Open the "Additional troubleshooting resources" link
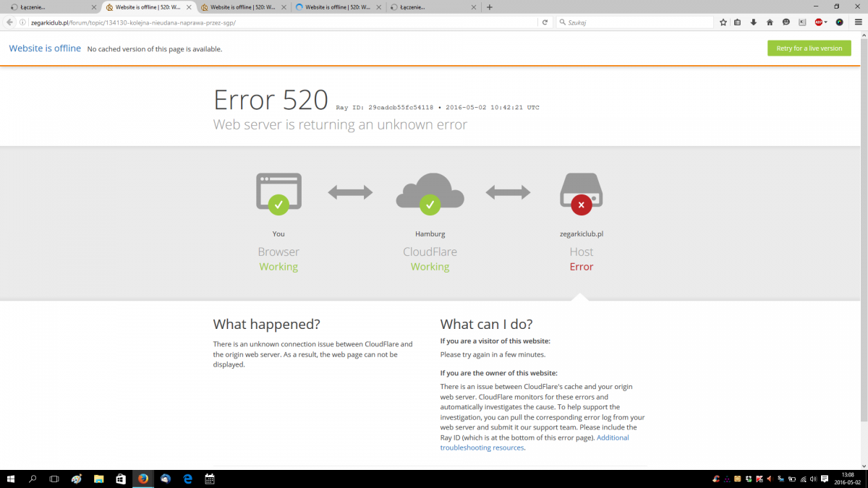Screen dimensions: 868x488 coord(535,442)
